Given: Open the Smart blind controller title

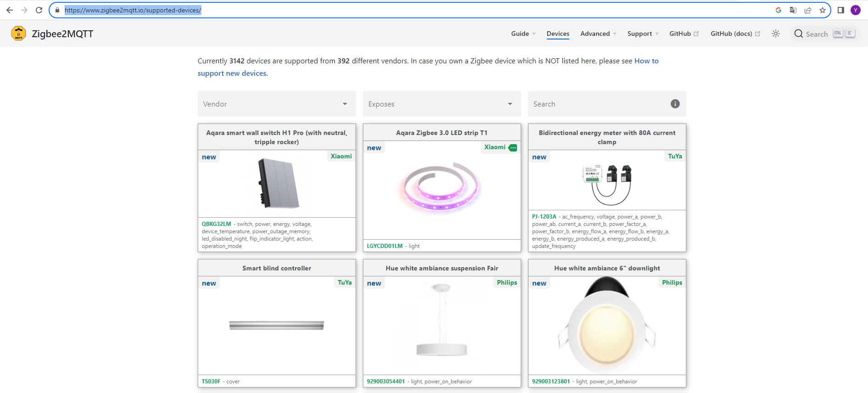Looking at the screenshot, I should point(277,268).
